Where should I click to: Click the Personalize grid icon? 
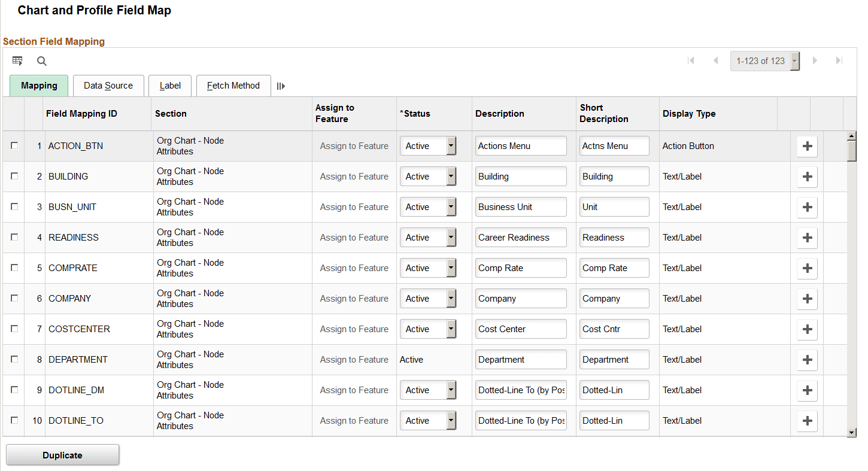coord(17,60)
